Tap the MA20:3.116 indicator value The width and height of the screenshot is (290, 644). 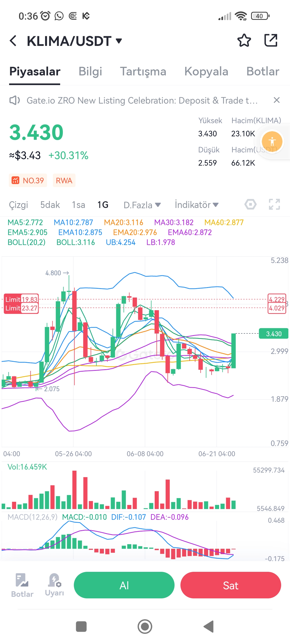pos(124,222)
